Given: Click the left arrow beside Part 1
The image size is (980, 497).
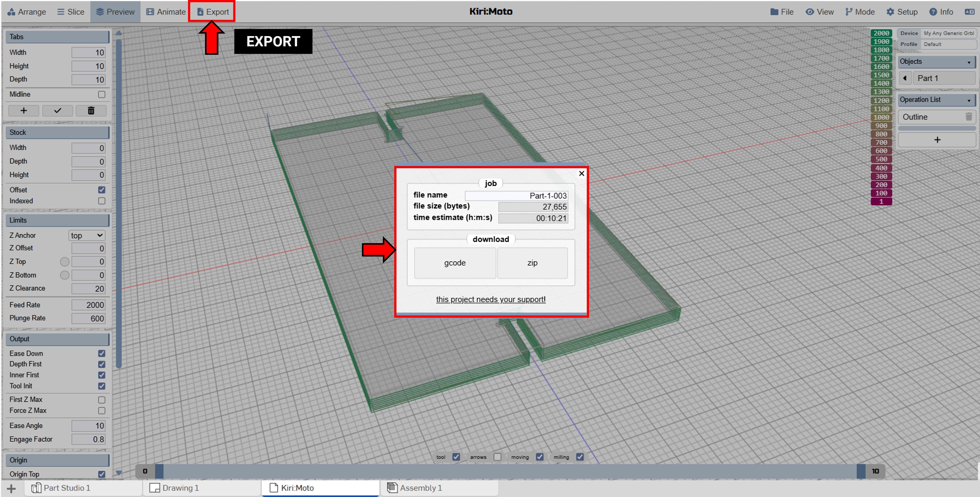Looking at the screenshot, I should [905, 78].
